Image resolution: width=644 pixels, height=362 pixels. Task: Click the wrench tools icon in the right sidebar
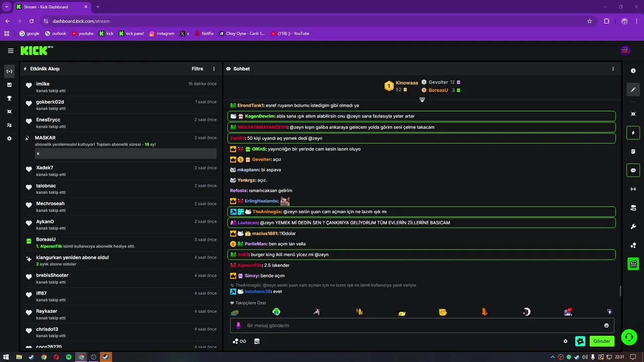(x=633, y=226)
